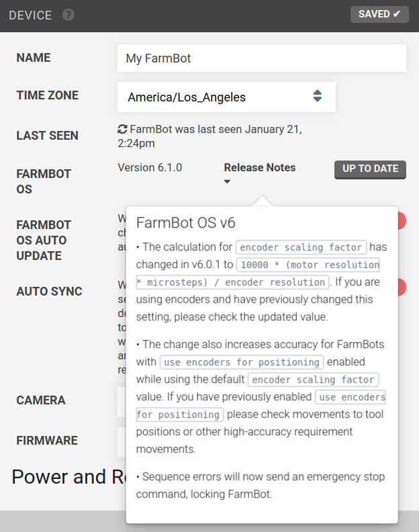419x532 pixels.
Task: Click the refresh icon beside last seen text
Action: coord(122,129)
